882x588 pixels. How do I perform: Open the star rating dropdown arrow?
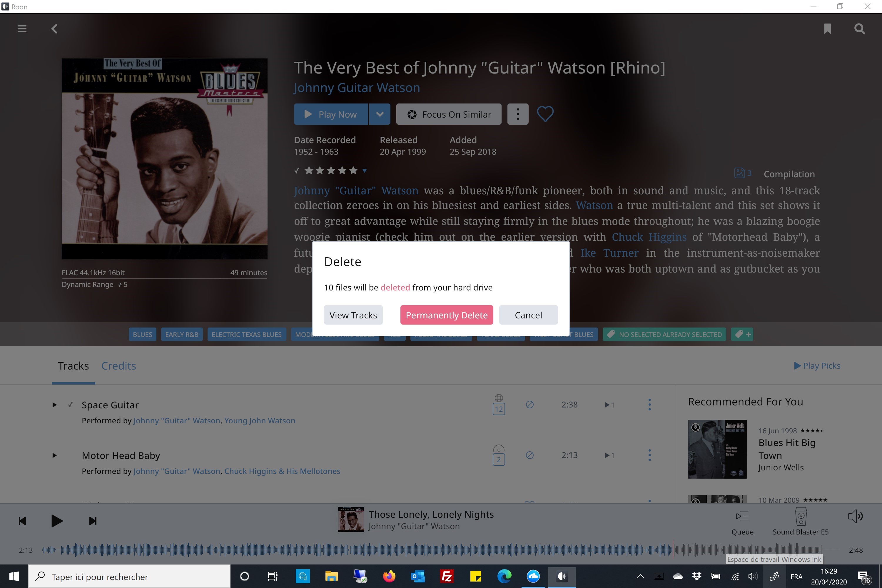point(364,171)
